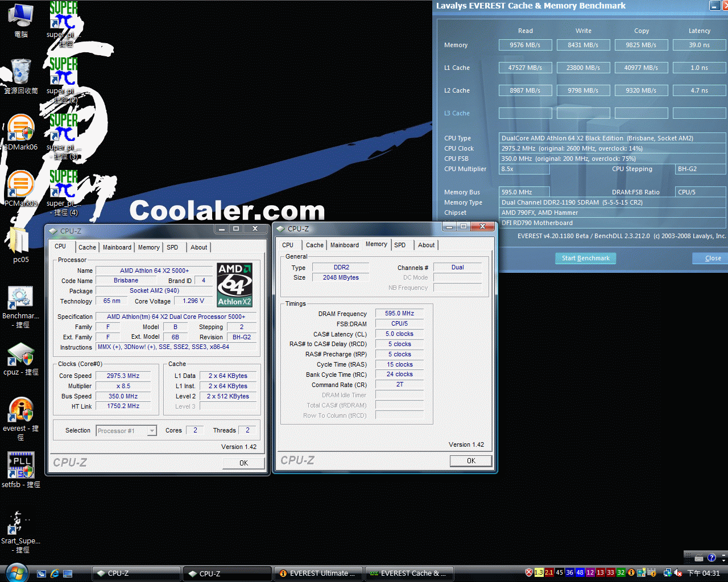Click the Windows Sidebar tray icon
The width and height of the screenshot is (728, 582).
pyautogui.click(x=641, y=573)
